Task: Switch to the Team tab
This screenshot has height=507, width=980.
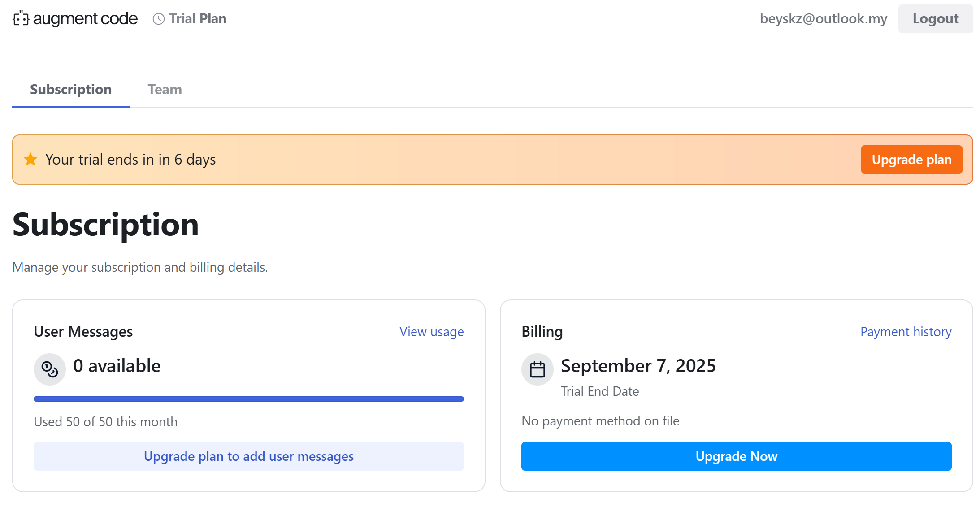Action: 165,90
